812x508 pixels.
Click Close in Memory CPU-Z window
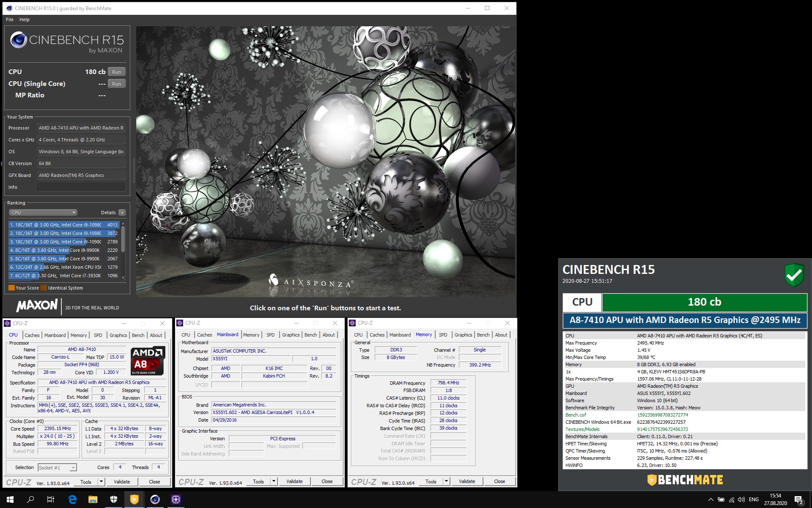pyautogui.click(x=499, y=481)
